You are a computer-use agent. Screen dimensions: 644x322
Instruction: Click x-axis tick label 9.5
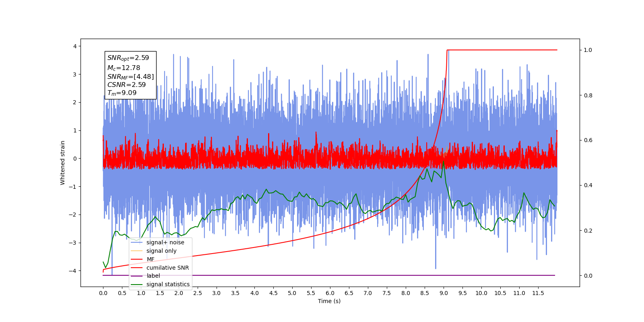click(462, 293)
